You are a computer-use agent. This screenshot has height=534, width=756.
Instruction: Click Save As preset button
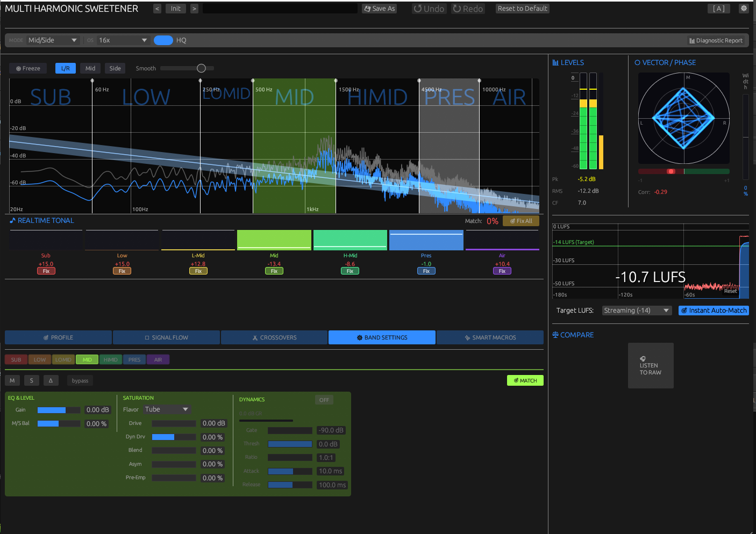click(x=380, y=9)
